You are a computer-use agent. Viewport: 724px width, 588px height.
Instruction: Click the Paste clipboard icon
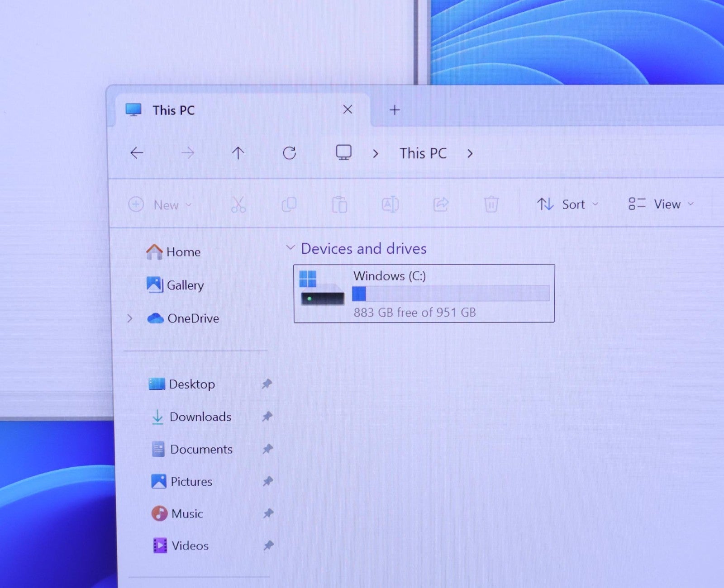coord(339,204)
